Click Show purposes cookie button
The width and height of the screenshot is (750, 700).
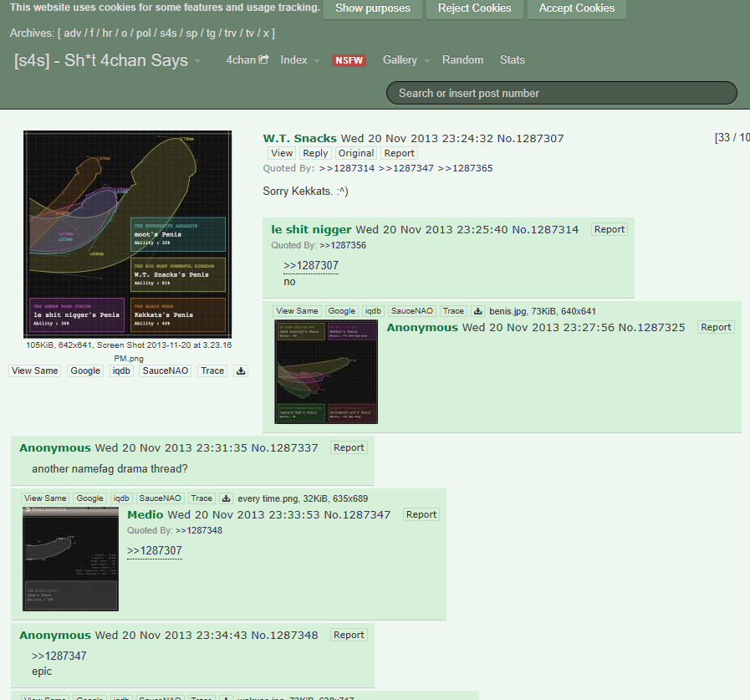point(373,8)
